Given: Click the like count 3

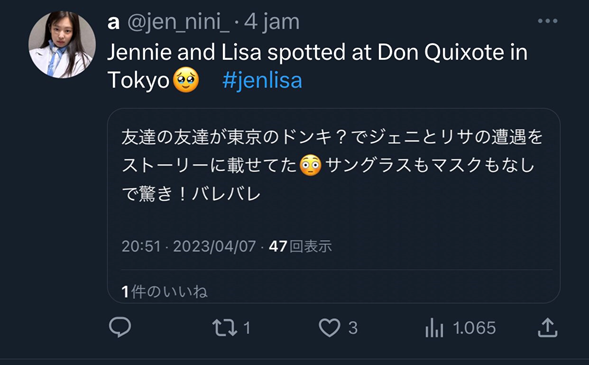Looking at the screenshot, I should 353,328.
